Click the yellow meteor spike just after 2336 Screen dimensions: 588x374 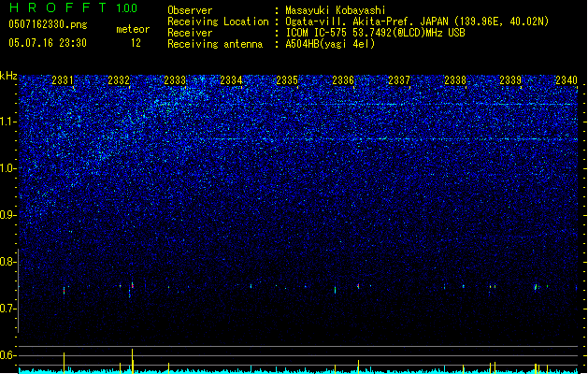point(358,367)
